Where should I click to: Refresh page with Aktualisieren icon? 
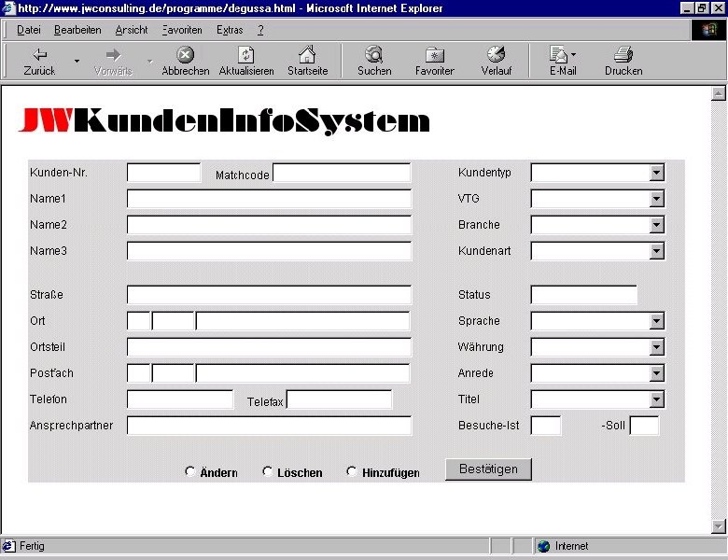pos(246,55)
